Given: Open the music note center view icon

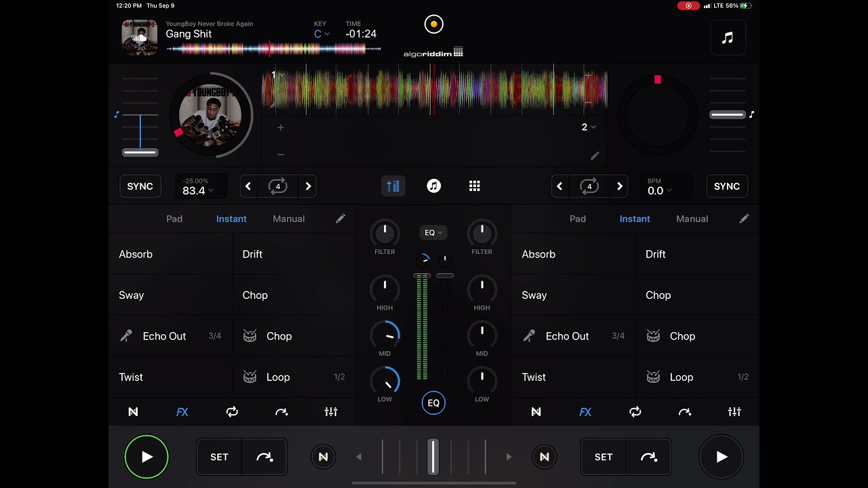Looking at the screenshot, I should click(434, 186).
